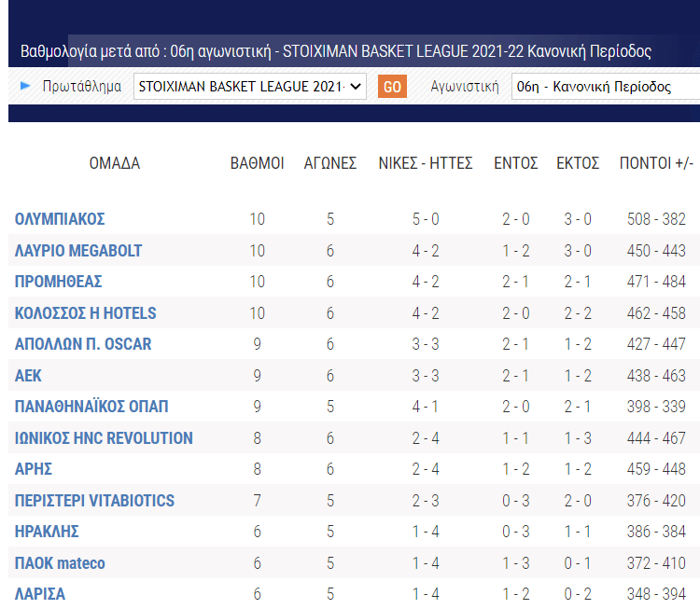The image size is (700, 609).
Task: Click the ΛΑΥΡΙΟ MEGABOLT team link
Action: [78, 251]
